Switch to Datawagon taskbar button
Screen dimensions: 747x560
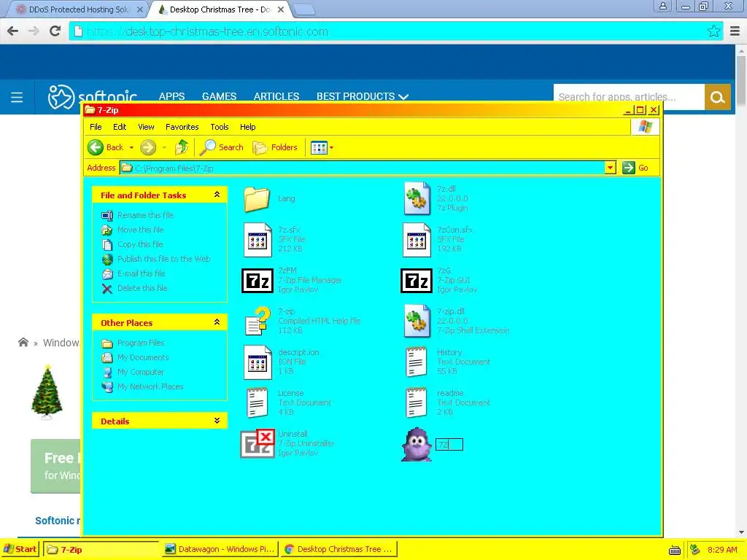[x=220, y=549]
